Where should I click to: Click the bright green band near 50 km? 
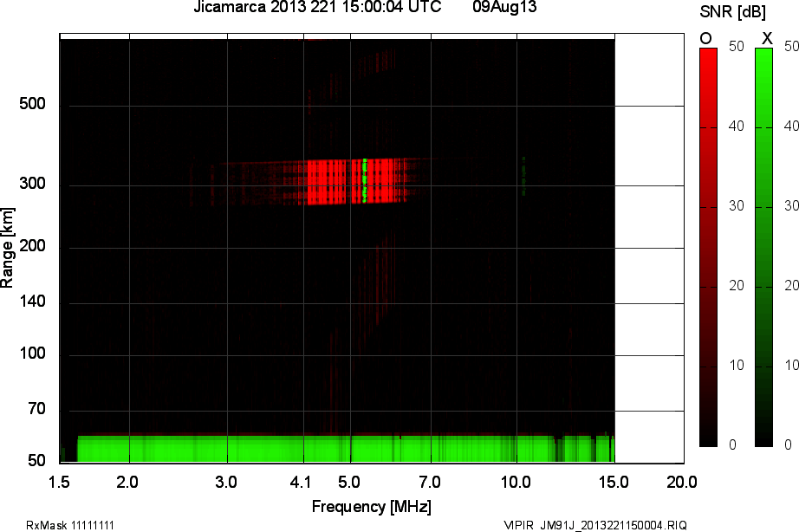pos(312,449)
